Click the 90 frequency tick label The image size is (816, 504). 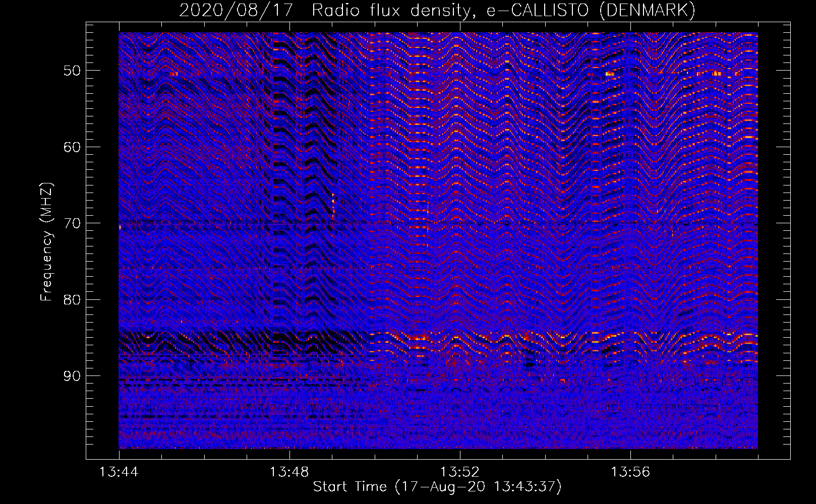click(x=72, y=376)
